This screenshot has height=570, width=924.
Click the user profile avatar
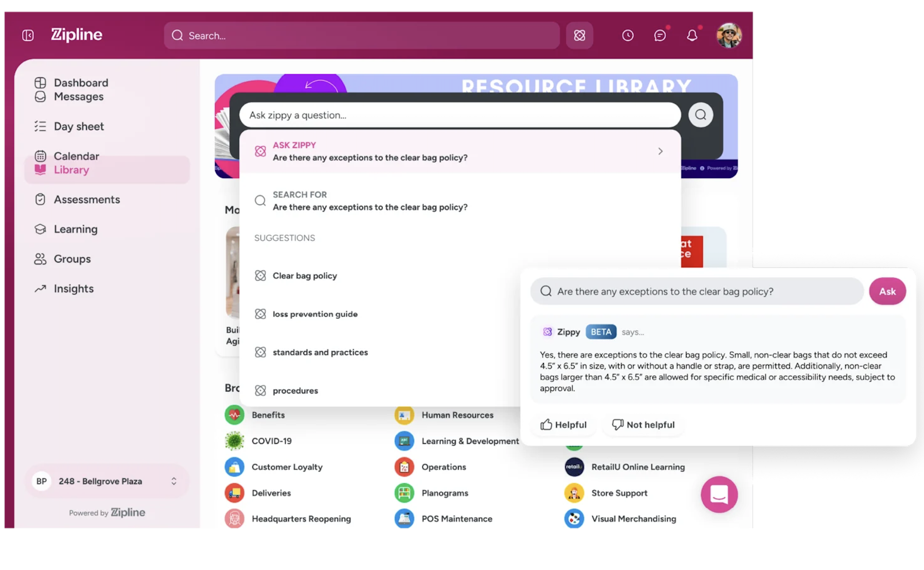[728, 35]
